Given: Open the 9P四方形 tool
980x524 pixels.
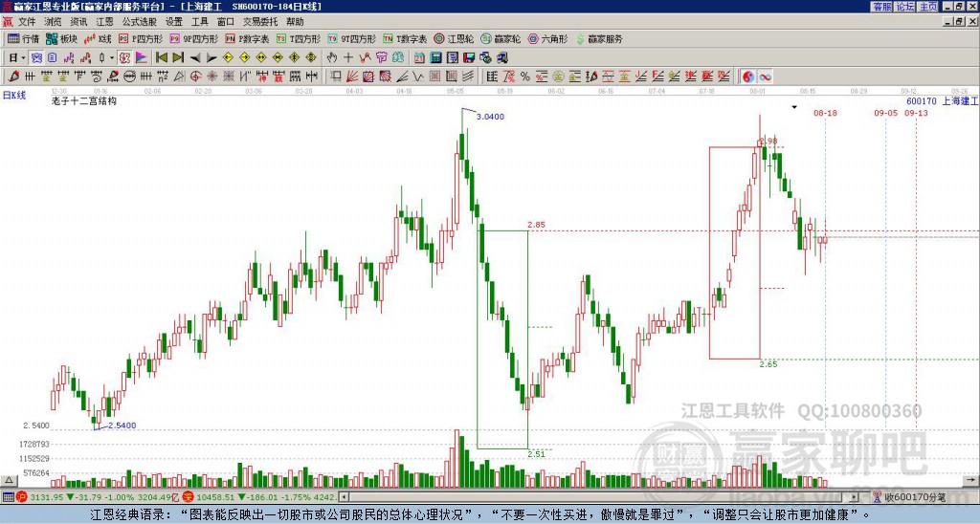Looking at the screenshot, I should pyautogui.click(x=193, y=38).
